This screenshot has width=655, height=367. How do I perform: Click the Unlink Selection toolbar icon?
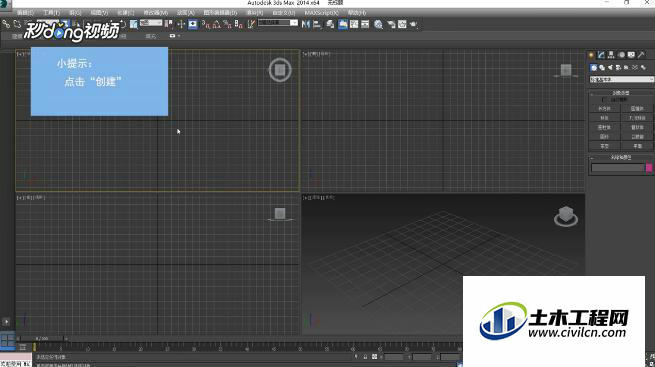pos(17,24)
